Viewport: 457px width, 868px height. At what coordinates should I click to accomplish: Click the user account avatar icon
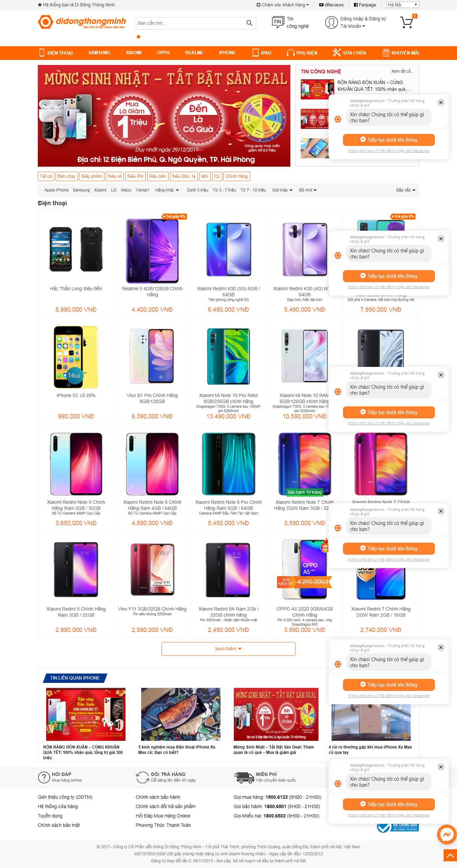[331, 22]
